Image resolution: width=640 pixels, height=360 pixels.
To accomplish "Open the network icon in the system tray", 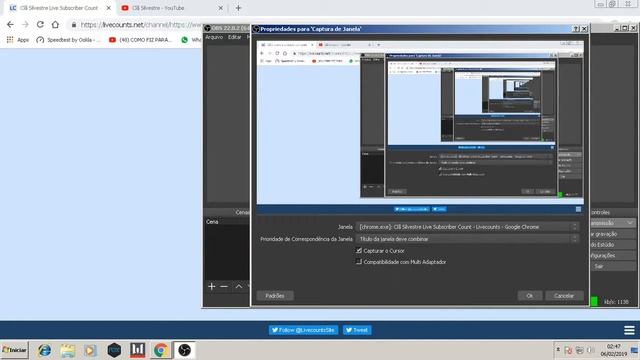I will tap(579, 350).
